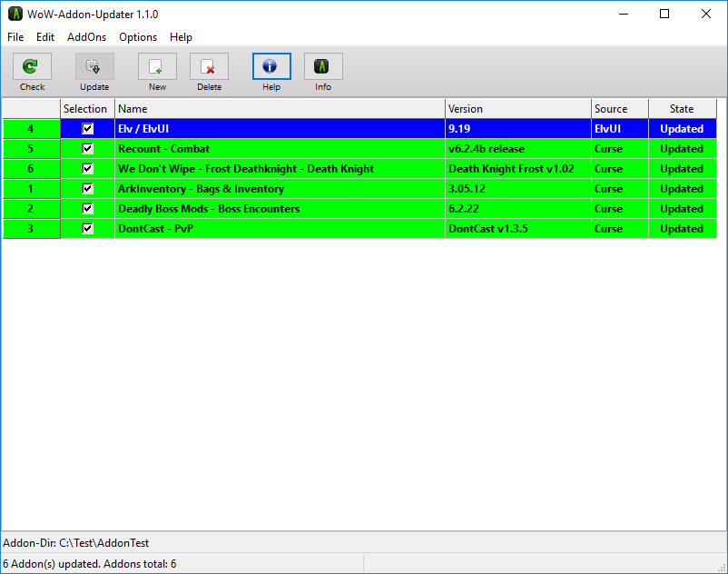The width and height of the screenshot is (728, 574).
Task: Click the Info toolbar icon
Action: click(x=323, y=67)
